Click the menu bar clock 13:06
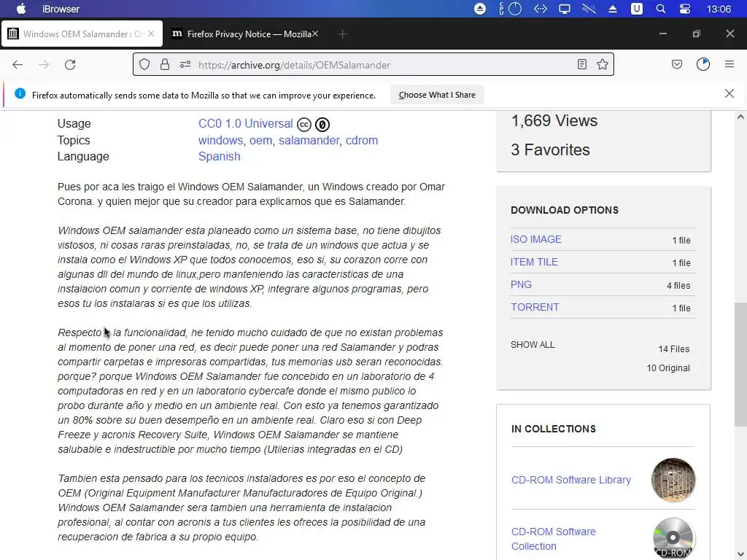Screen dimensions: 747x560 [719, 9]
